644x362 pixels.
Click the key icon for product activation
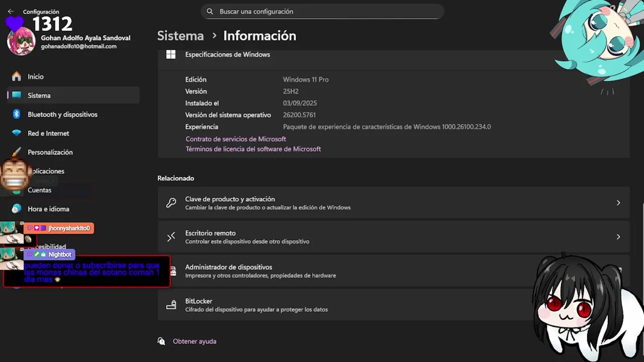[x=171, y=203]
